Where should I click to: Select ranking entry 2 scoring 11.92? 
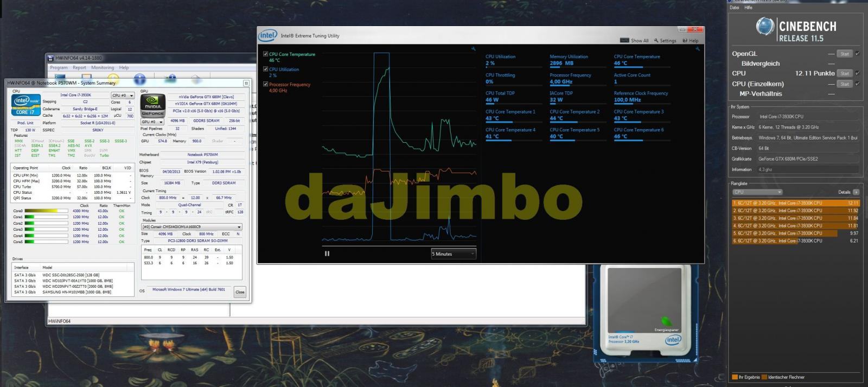(796, 211)
